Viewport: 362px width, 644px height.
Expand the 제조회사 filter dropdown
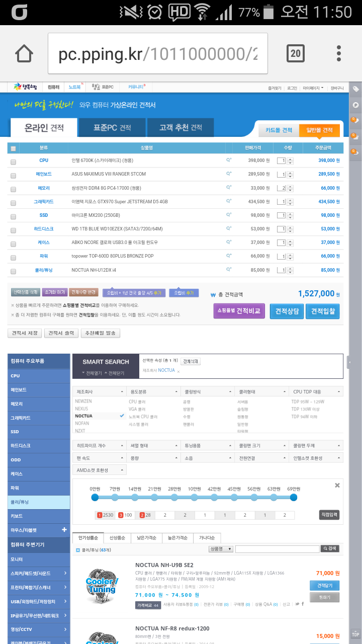click(99, 391)
